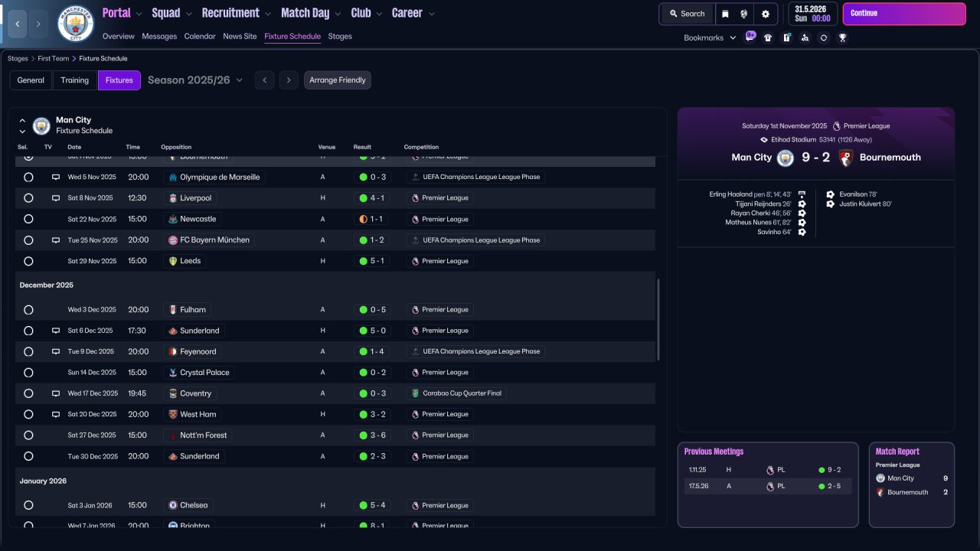The height and width of the screenshot is (551, 980).
Task: Go to previous season with left arrow
Action: [x=264, y=80]
